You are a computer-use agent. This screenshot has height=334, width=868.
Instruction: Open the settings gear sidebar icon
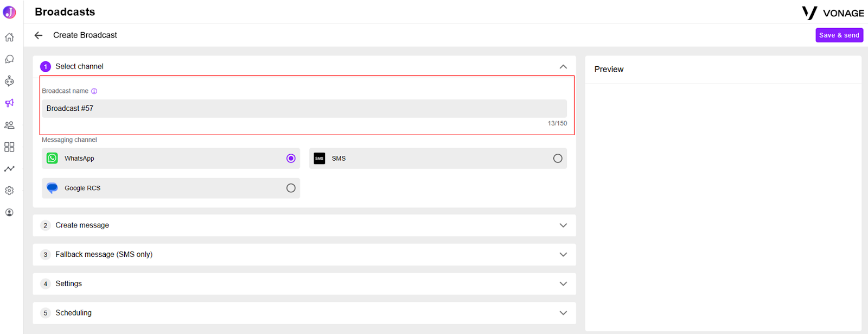point(9,191)
